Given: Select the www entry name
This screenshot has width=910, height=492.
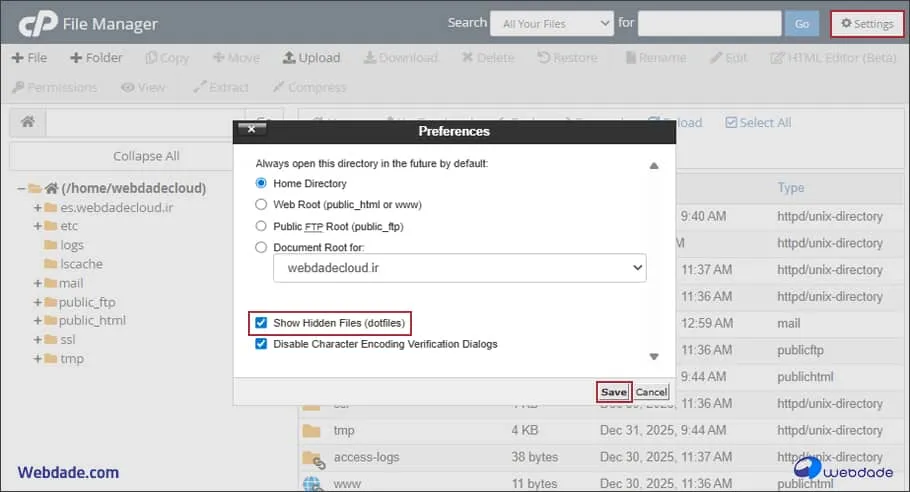Looking at the screenshot, I should click(x=347, y=484).
